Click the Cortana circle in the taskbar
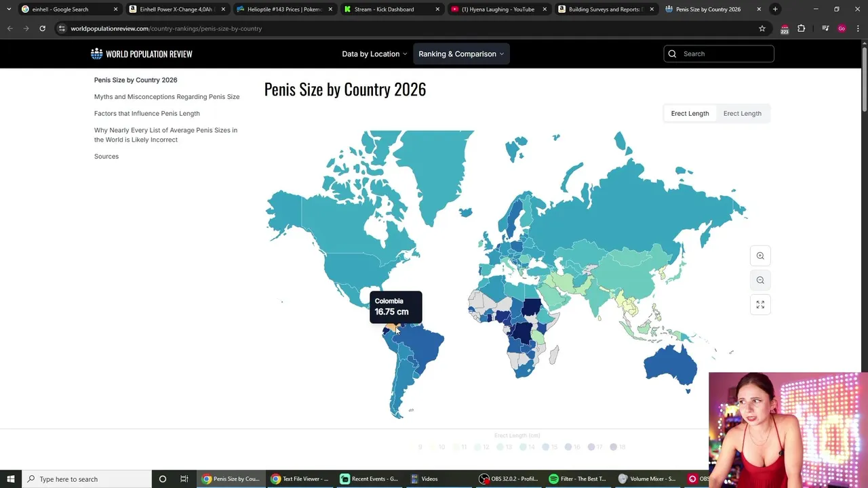Image resolution: width=868 pixels, height=488 pixels. [x=162, y=479]
